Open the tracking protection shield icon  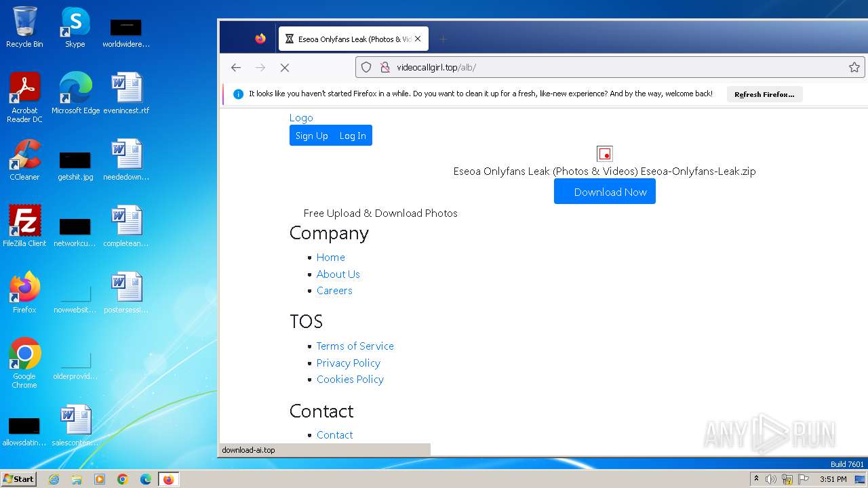366,67
